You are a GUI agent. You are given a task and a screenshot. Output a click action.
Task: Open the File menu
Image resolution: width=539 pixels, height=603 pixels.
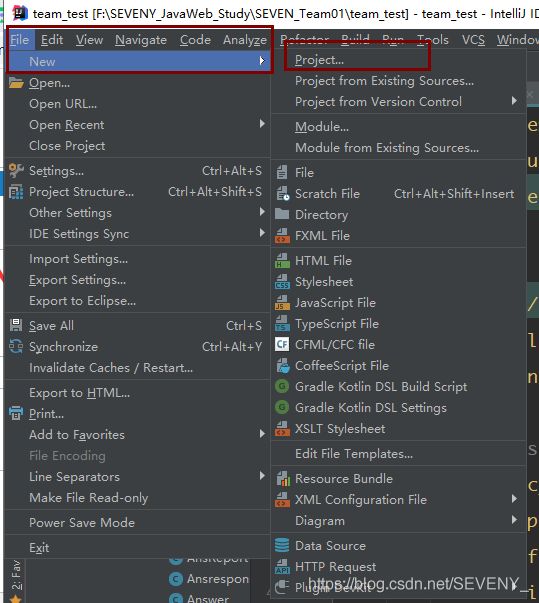pos(20,40)
